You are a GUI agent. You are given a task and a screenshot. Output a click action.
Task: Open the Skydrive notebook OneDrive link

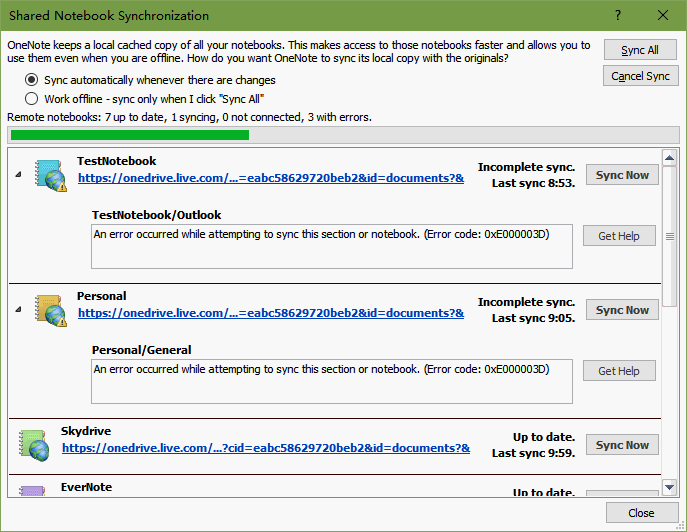266,448
